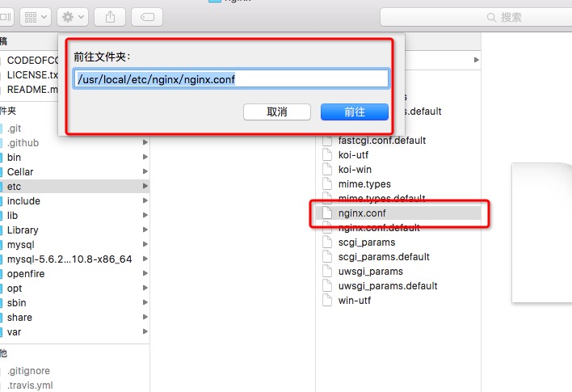
Task: Expand the include folder arrow
Action: 145,200
